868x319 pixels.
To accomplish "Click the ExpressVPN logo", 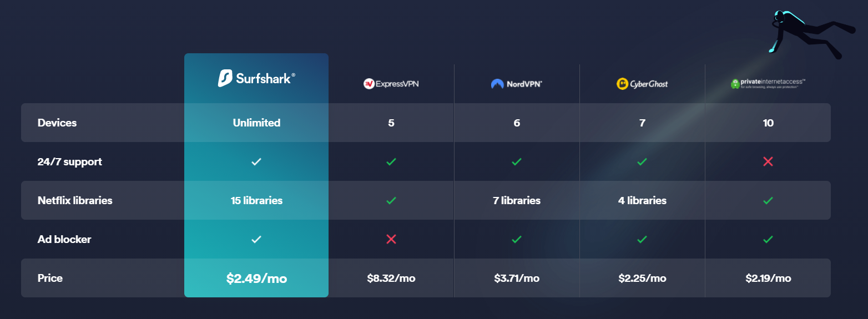I will coord(391,84).
